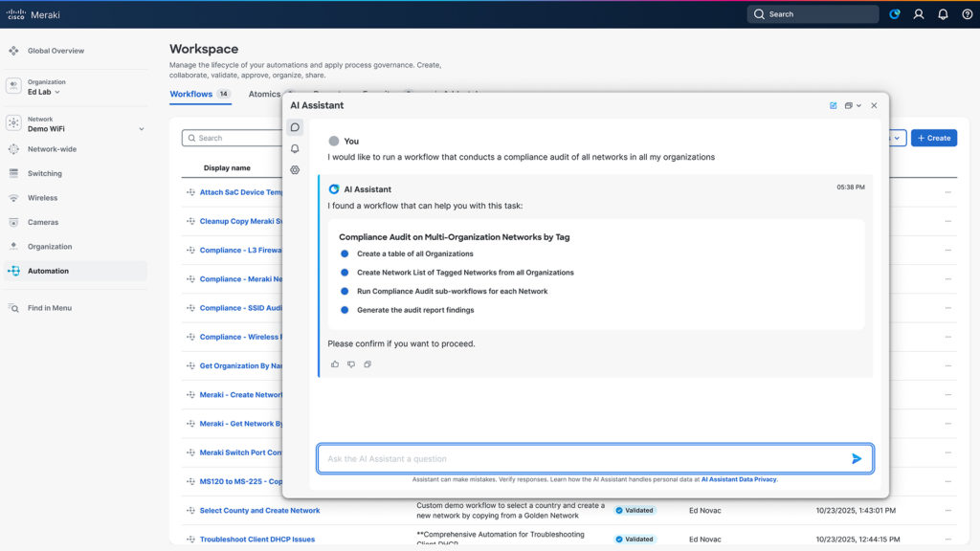Click the thumbs down feedback icon
980x551 pixels.
[351, 364]
